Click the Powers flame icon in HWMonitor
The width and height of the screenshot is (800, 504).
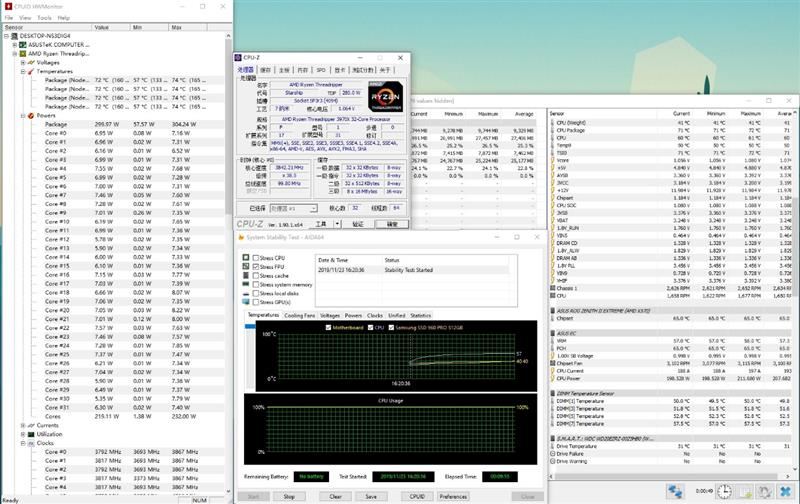pos(31,115)
